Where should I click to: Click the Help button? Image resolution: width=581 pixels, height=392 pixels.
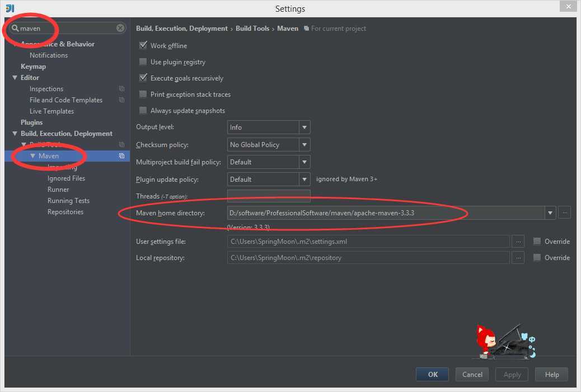[552, 374]
